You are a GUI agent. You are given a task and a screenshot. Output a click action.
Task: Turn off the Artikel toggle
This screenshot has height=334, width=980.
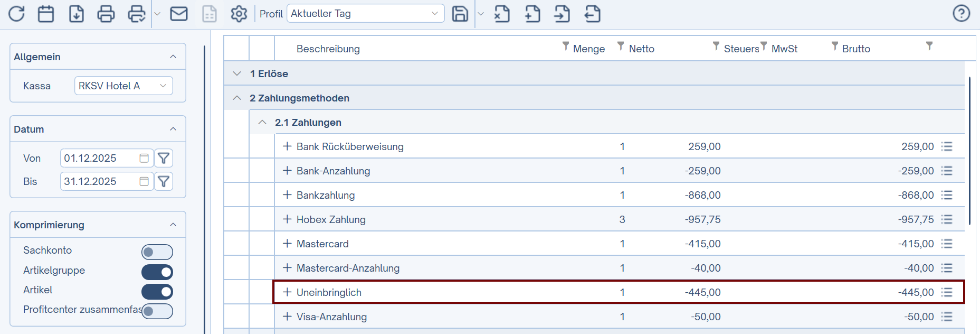point(157,292)
